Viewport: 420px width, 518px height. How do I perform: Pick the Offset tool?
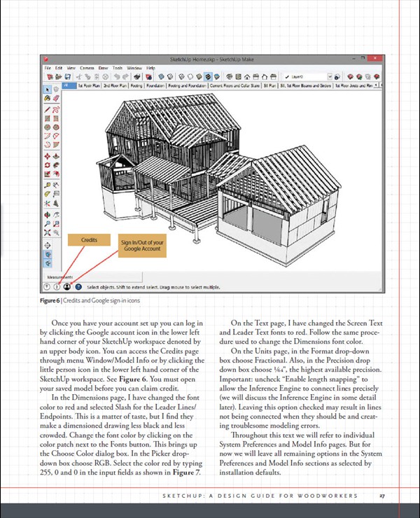pos(56,174)
